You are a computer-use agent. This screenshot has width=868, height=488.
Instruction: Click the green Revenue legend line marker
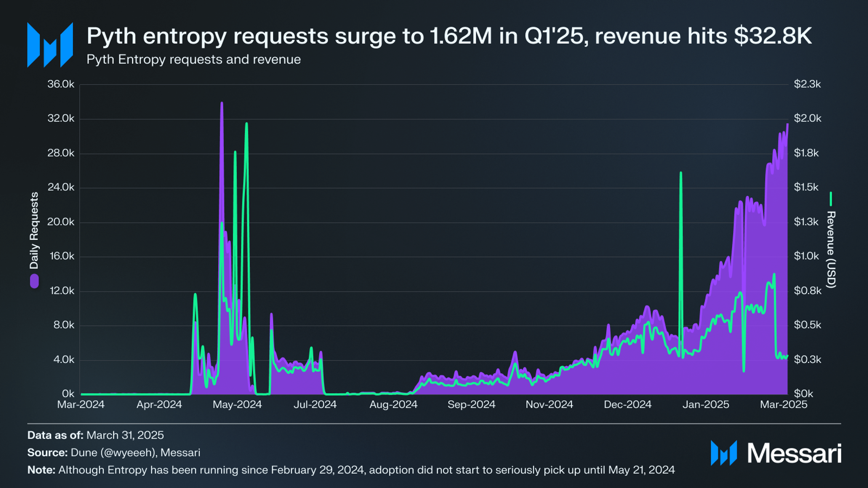(831, 199)
